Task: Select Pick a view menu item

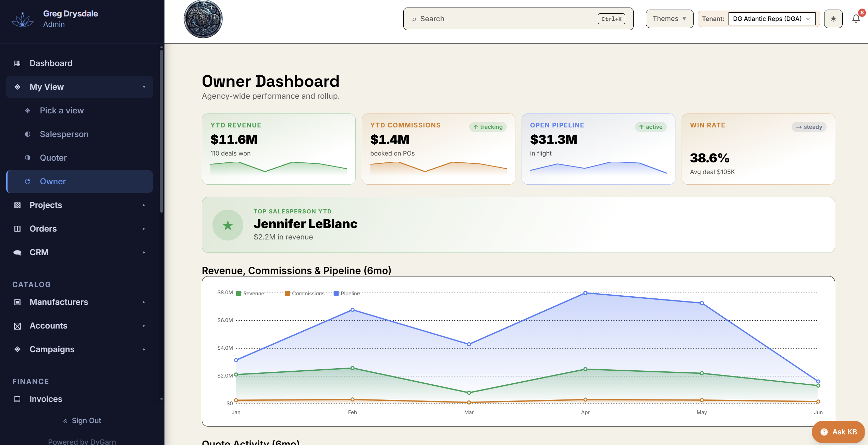Action: pos(80,111)
